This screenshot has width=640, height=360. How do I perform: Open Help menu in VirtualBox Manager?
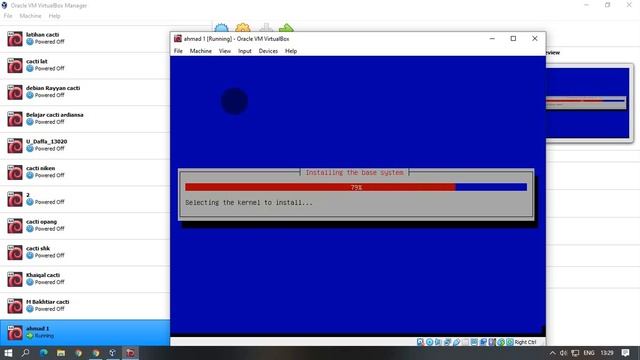[54, 16]
